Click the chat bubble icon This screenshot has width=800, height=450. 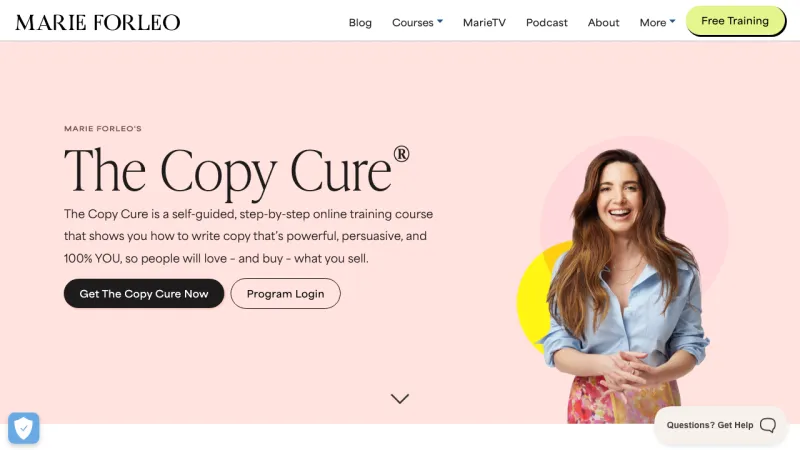(x=768, y=425)
